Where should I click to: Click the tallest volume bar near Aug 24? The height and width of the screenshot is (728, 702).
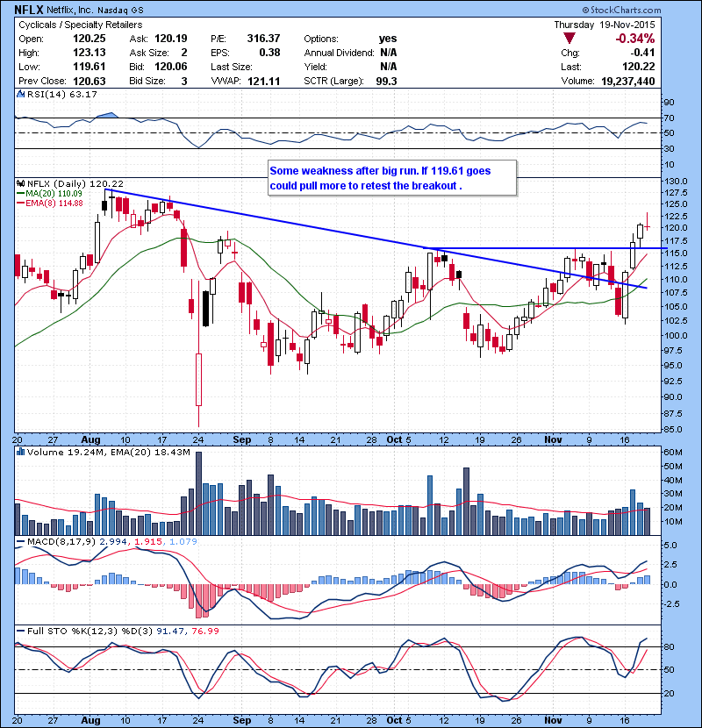[x=199, y=494]
